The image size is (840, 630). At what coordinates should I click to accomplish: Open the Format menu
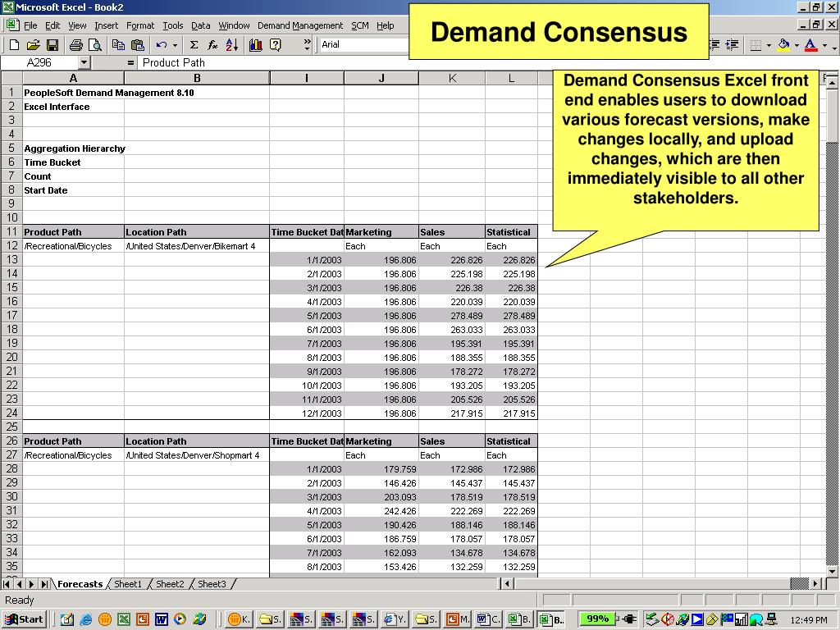click(x=139, y=25)
